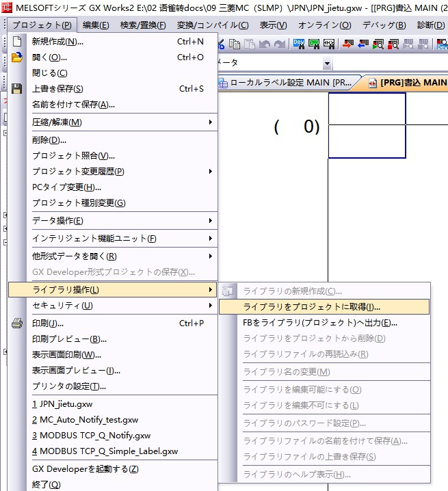448x491 pixels.
Task: Click the open-folder icon beside 開く
Action: pos(17,57)
